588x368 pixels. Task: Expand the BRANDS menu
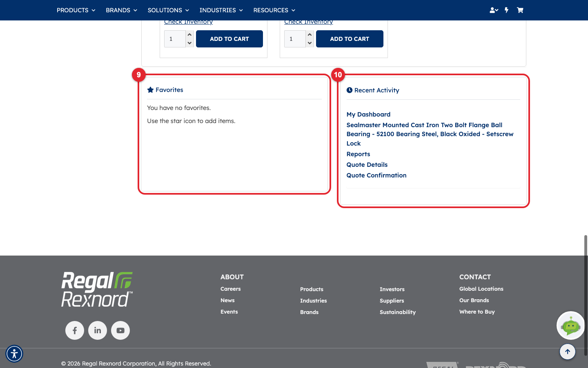[121, 10]
